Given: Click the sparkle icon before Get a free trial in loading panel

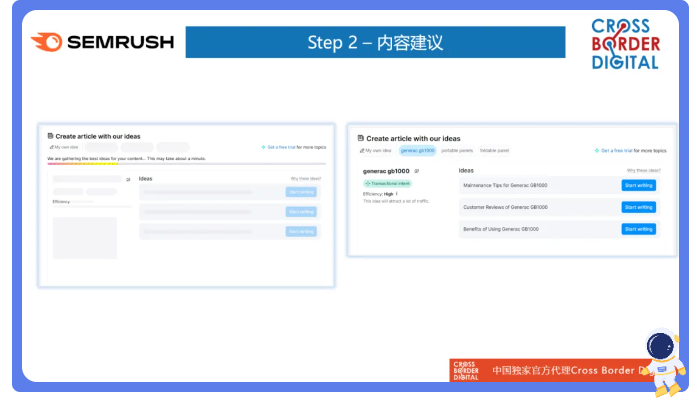Looking at the screenshot, I should pyautogui.click(x=264, y=147).
